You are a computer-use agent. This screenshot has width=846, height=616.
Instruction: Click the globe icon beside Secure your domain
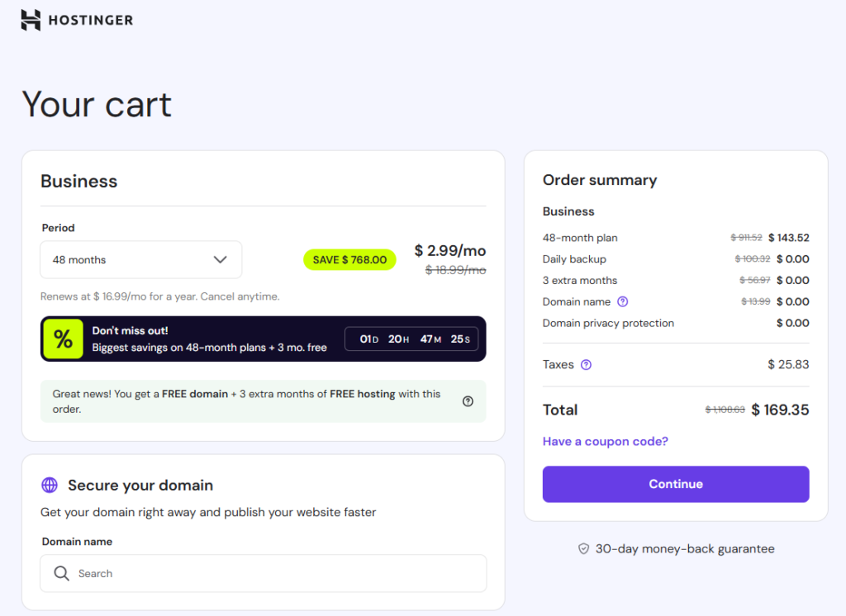click(x=50, y=486)
